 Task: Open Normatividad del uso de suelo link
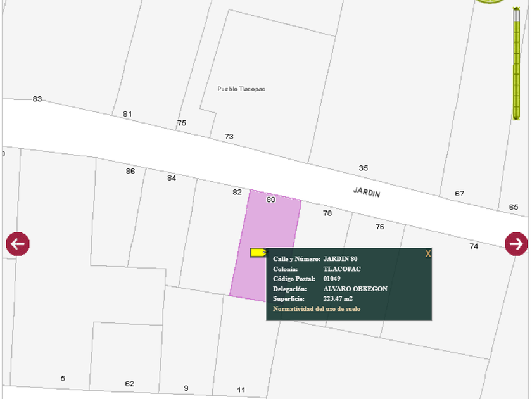317,309
